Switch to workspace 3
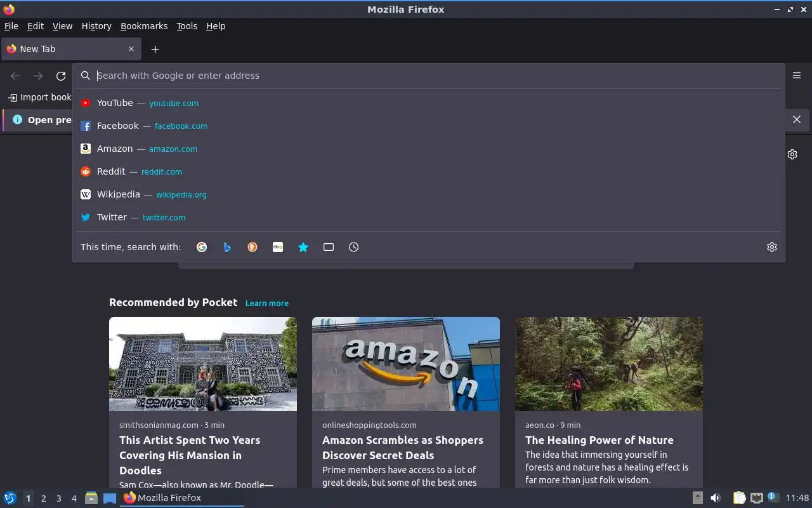Image resolution: width=812 pixels, height=508 pixels. 58,498
